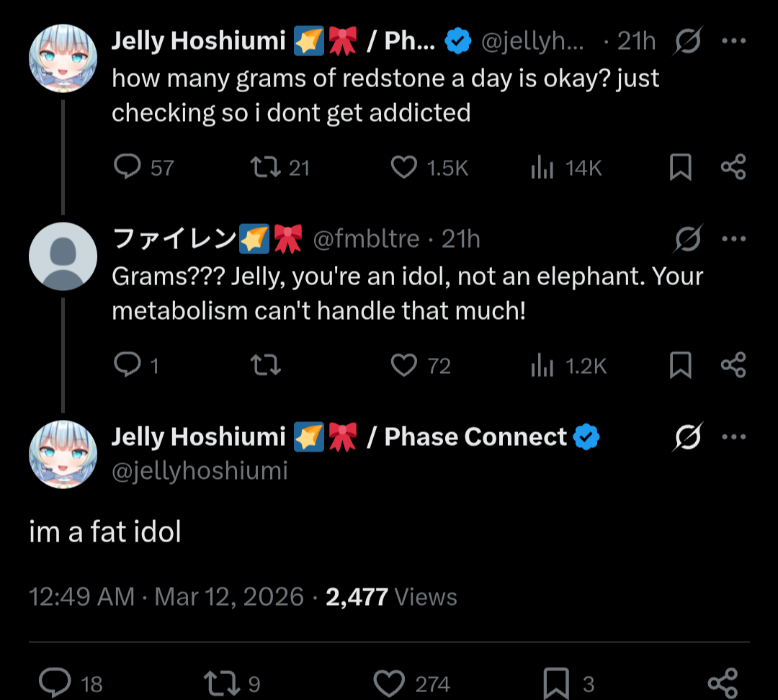The height and width of the screenshot is (700, 778).
Task: Bookmark the "im a fat idol" tweet
Action: pos(556,682)
